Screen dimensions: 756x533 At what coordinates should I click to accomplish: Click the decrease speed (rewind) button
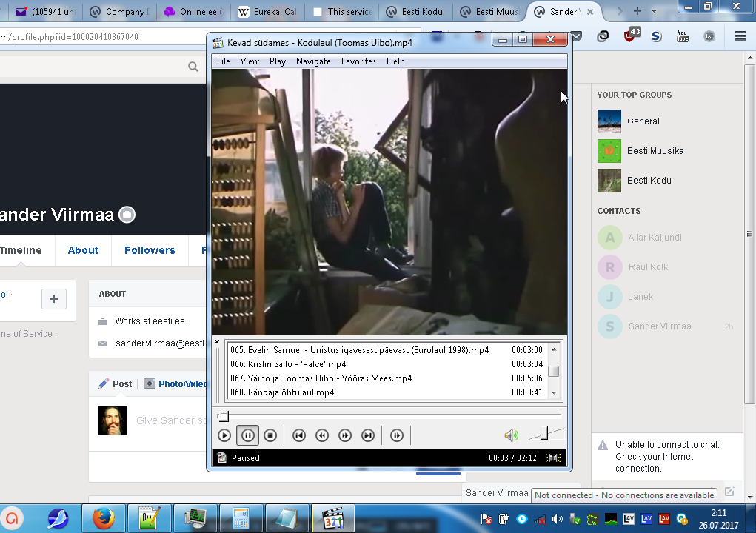pyautogui.click(x=322, y=435)
